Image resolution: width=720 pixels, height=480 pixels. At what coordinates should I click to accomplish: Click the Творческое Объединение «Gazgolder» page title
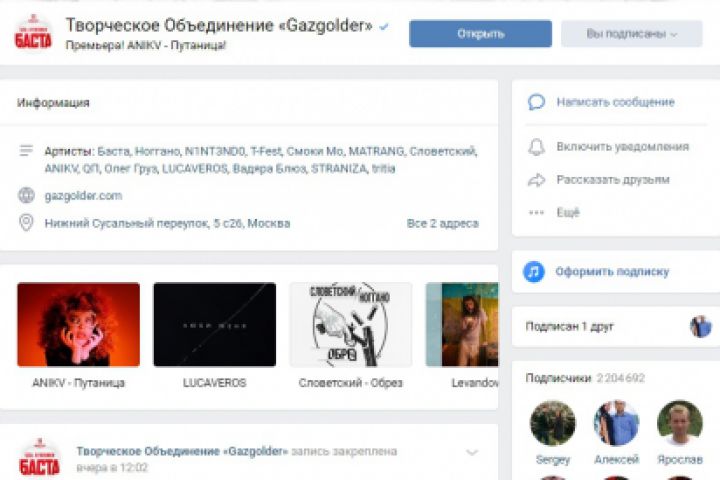[x=219, y=26]
